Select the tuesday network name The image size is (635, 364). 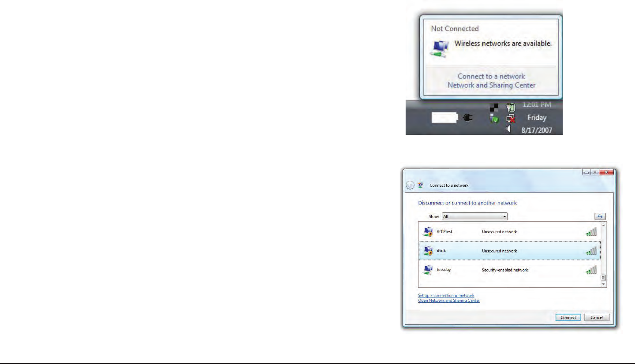point(443,270)
